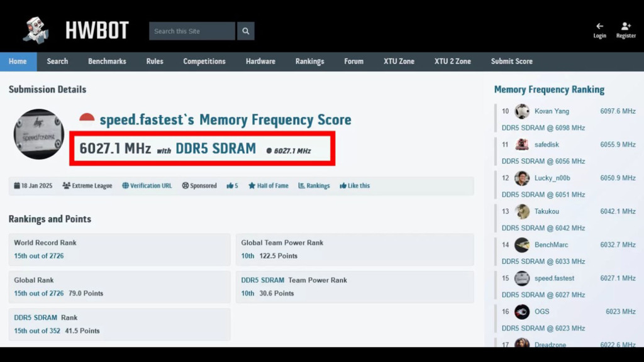Go to the Benchmarks menu
Viewport: 644px width, 362px height.
107,62
